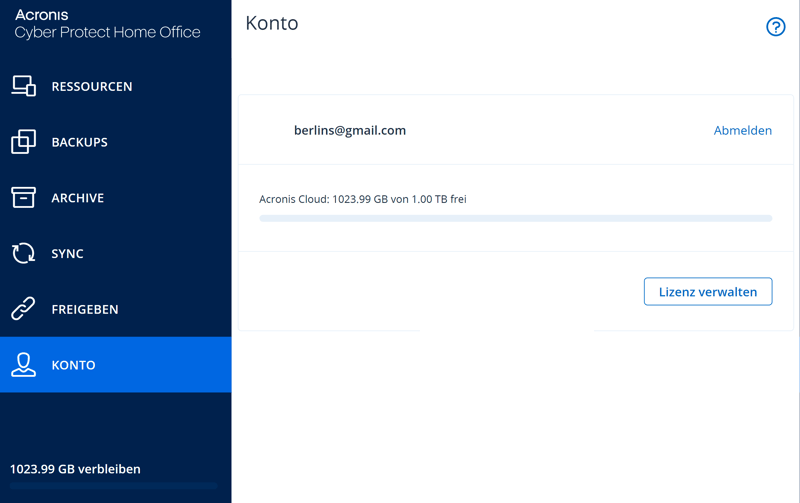Click the Backups overlapping squares icon
800x503 pixels.
(23, 141)
